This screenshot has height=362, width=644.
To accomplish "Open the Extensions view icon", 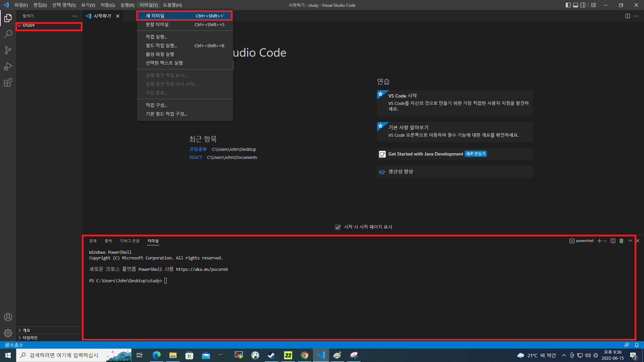I will tap(8, 82).
